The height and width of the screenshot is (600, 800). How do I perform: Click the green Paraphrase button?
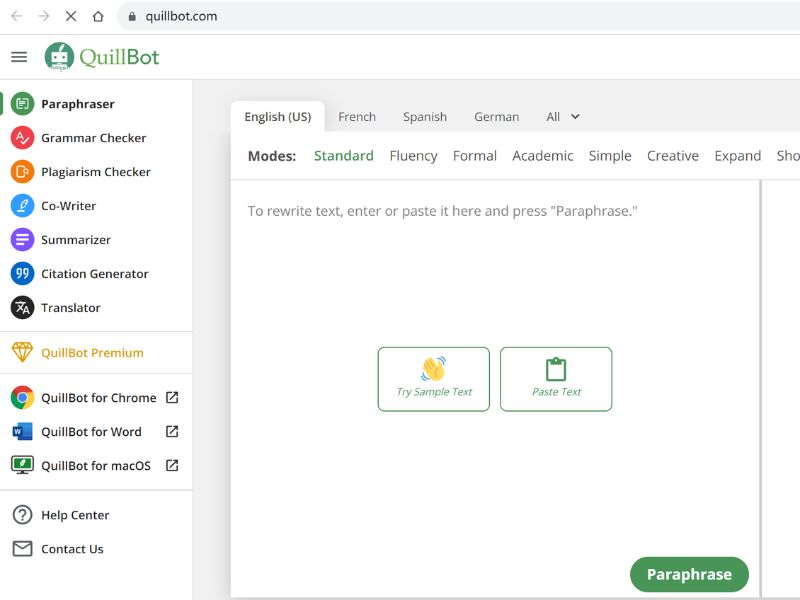(689, 574)
